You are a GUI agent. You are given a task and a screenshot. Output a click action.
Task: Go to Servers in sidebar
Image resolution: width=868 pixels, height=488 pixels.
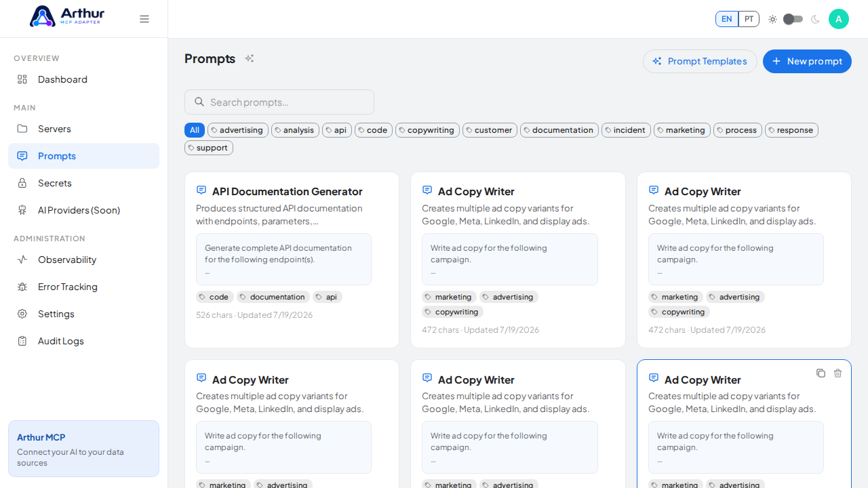[x=83, y=129]
